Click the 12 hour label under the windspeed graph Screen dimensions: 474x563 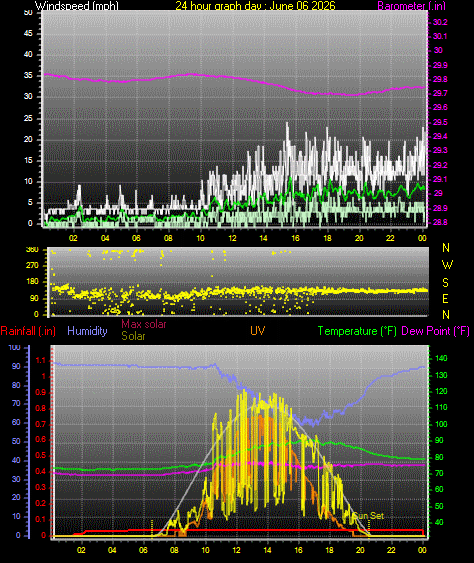[x=232, y=238]
